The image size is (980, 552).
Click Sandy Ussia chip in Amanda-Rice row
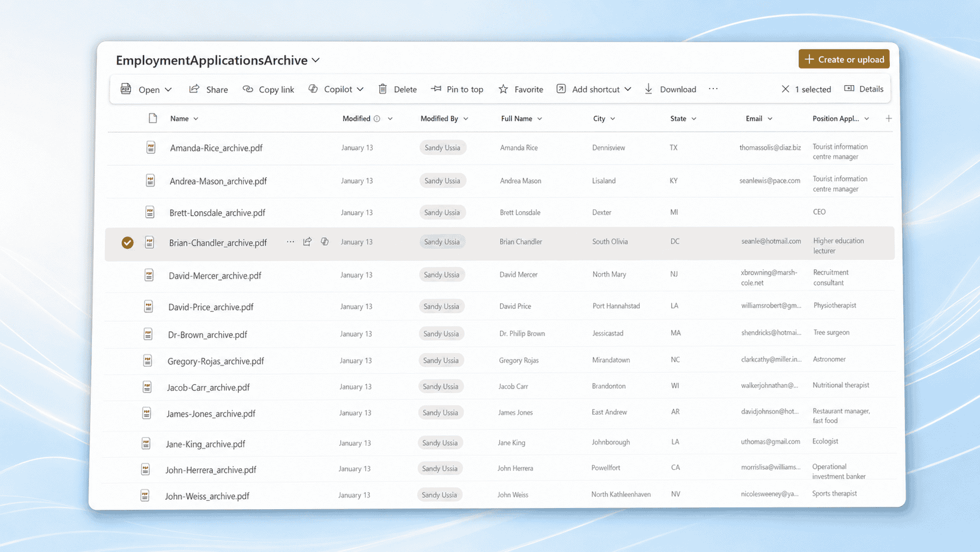point(443,148)
